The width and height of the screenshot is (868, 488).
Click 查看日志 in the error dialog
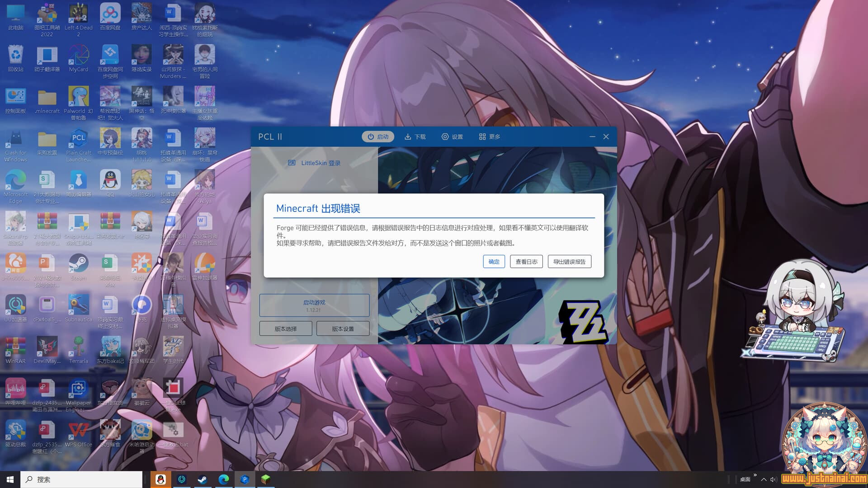click(x=526, y=262)
